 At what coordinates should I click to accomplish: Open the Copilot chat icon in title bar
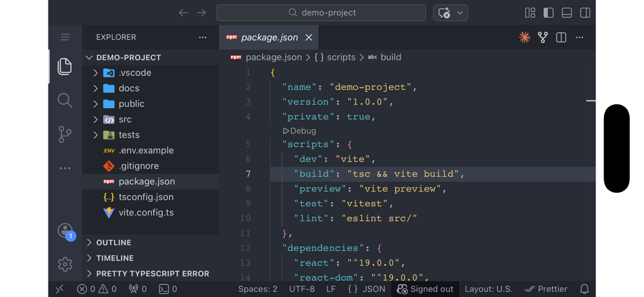pos(445,13)
